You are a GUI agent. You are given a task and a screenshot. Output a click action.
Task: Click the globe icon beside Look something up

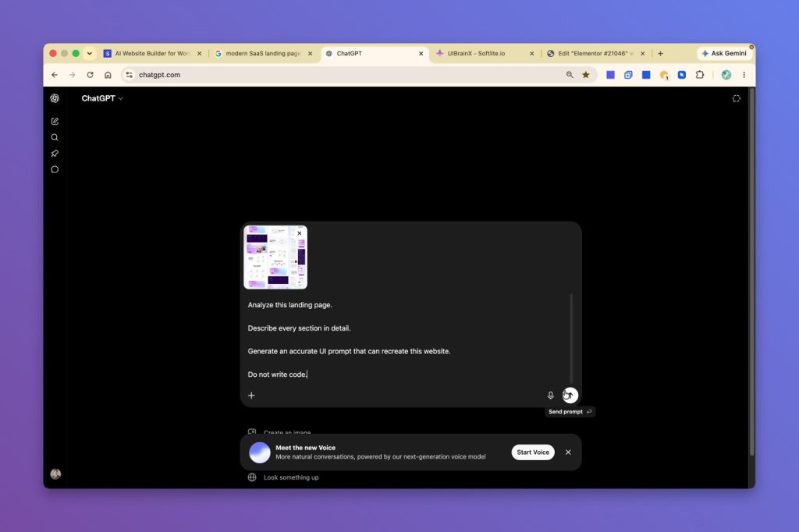[x=252, y=477]
